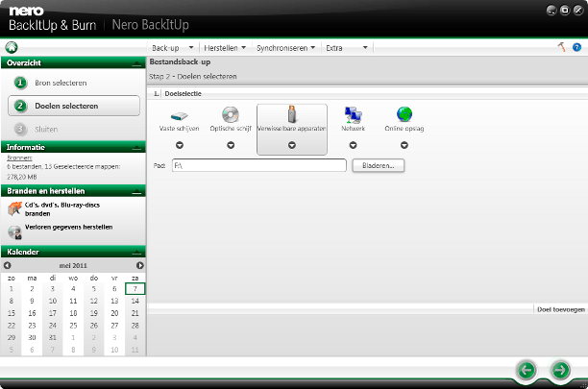Open the lost data recovery icon
Viewport: 588px width, 389px height.
[x=15, y=232]
